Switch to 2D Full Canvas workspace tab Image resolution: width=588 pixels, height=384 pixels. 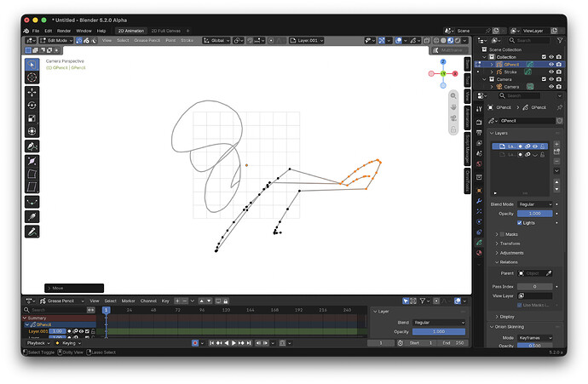tap(166, 31)
